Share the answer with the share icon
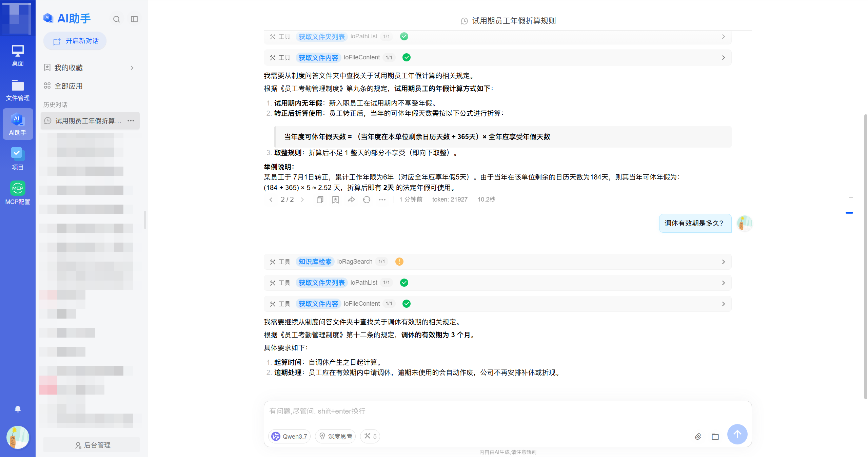 point(351,199)
